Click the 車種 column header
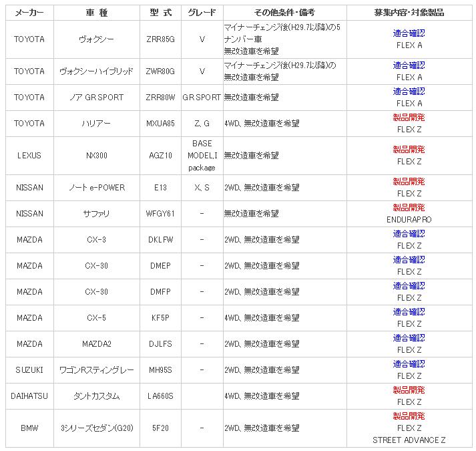Viewport: 476px width, 451px height. coord(97,13)
